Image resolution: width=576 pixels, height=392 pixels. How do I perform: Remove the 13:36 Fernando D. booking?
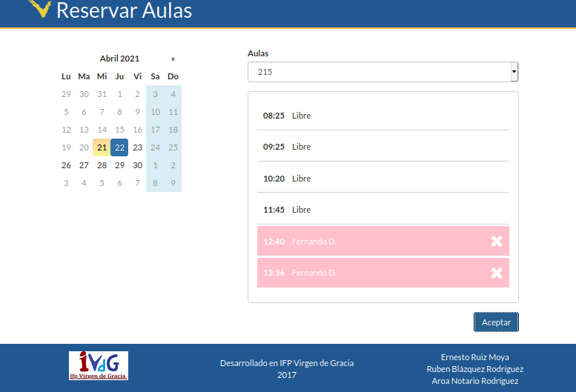click(497, 273)
